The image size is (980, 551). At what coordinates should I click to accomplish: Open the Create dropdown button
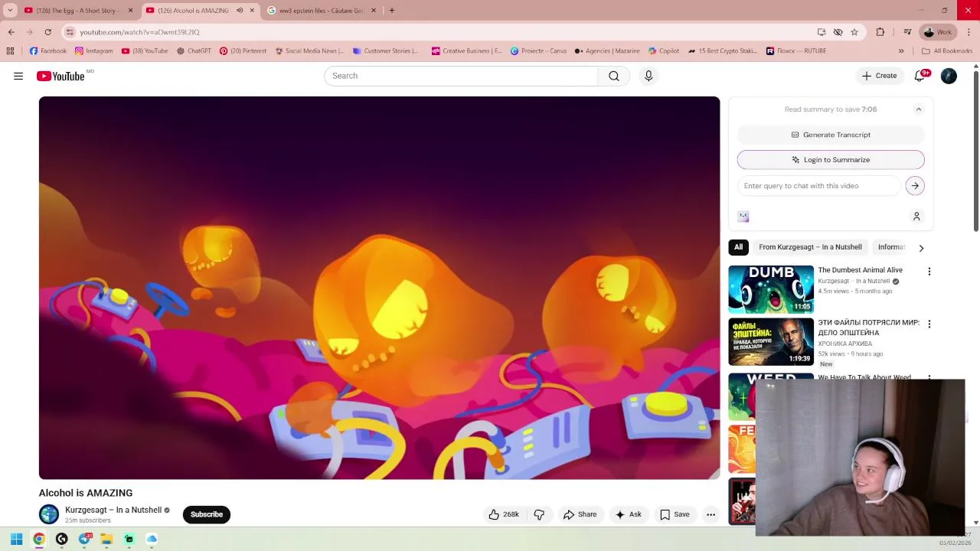pyautogui.click(x=879, y=76)
